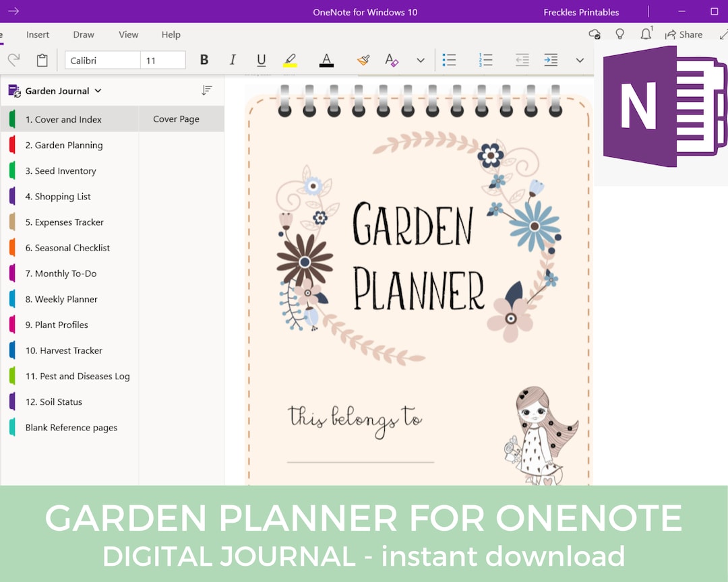
Task: Open the View menu
Action: [128, 34]
